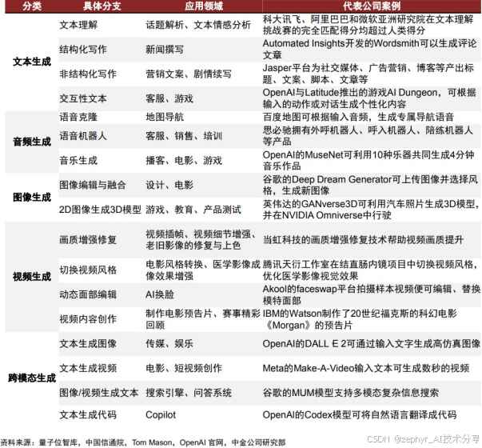Image resolution: width=482 pixels, height=448 pixels.
Task: Click the 视频内容创作 branch cell
Action: coord(88,319)
